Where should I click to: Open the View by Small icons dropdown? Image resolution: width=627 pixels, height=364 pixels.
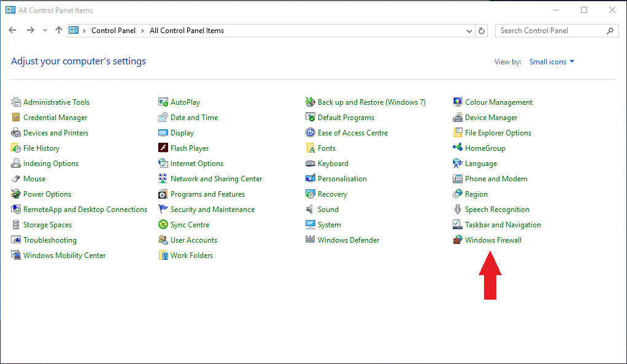click(x=552, y=62)
